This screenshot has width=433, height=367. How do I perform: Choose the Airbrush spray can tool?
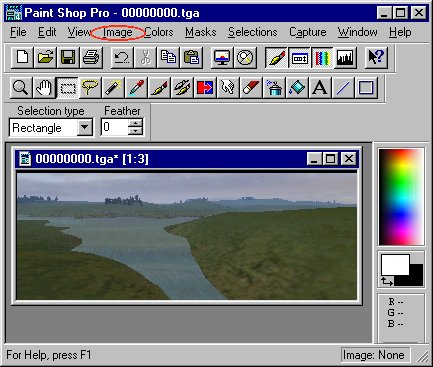coord(274,88)
